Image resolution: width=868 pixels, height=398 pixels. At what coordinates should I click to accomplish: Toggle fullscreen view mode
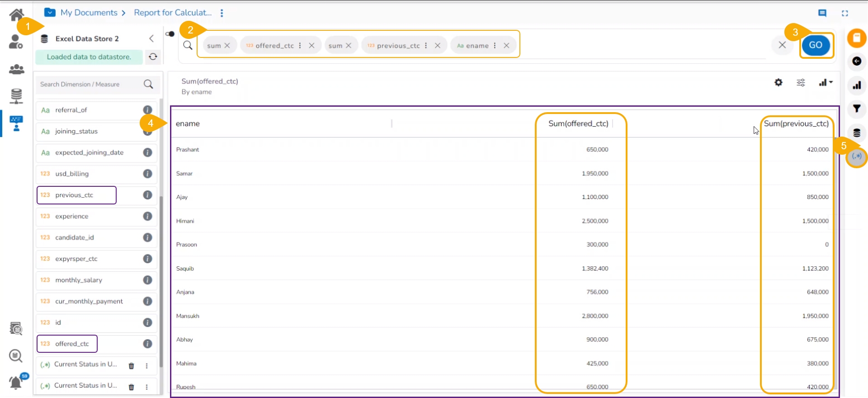point(844,13)
